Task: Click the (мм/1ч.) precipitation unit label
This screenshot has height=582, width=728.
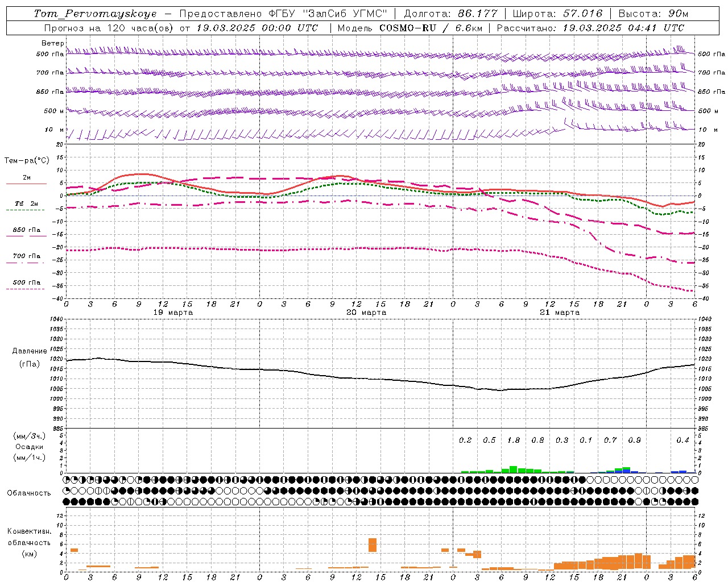Action: [29, 458]
